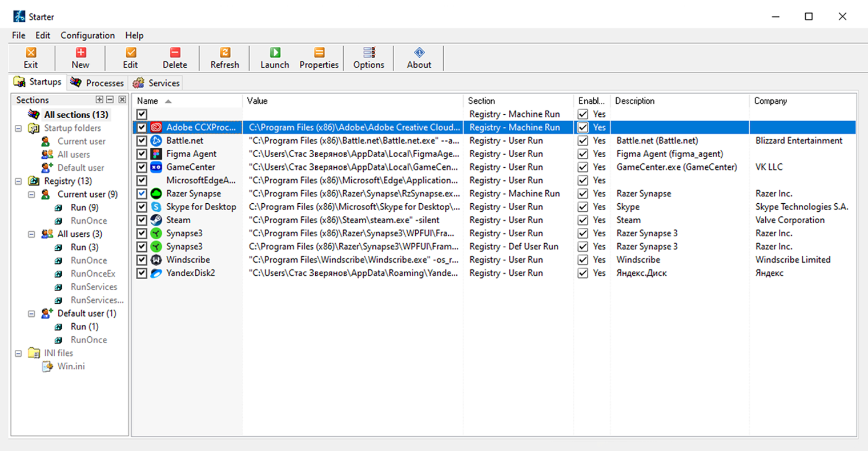Screen dimensions: 868x451
Task: Click the Win.ini file icon
Action: click(47, 367)
